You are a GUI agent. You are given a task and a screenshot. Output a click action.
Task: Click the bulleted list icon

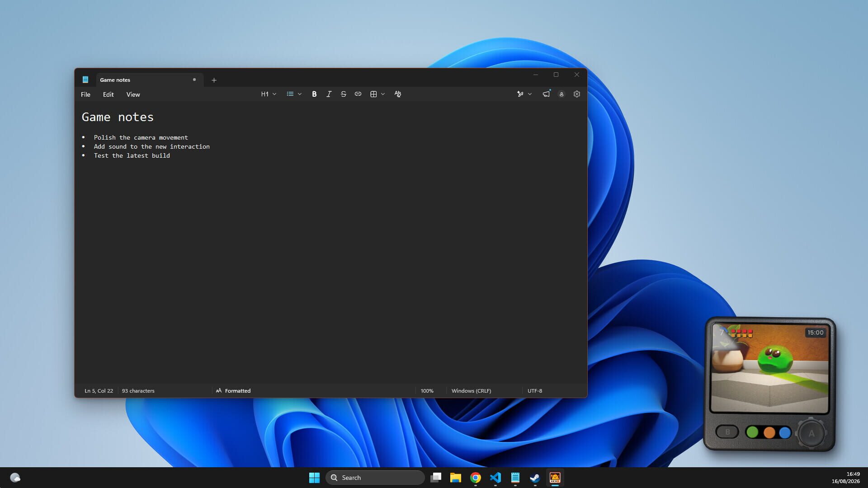290,94
